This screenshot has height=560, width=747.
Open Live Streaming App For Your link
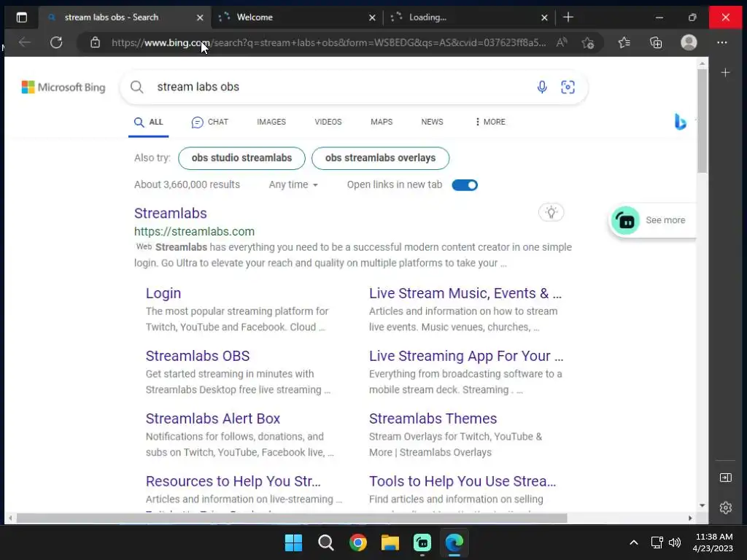(466, 356)
